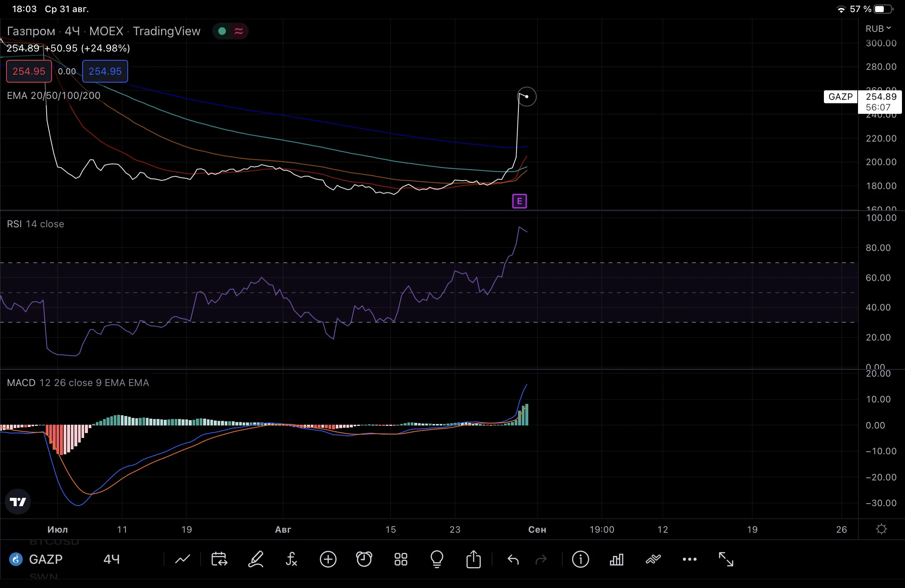
Task: Redo the last action
Action: click(x=541, y=559)
